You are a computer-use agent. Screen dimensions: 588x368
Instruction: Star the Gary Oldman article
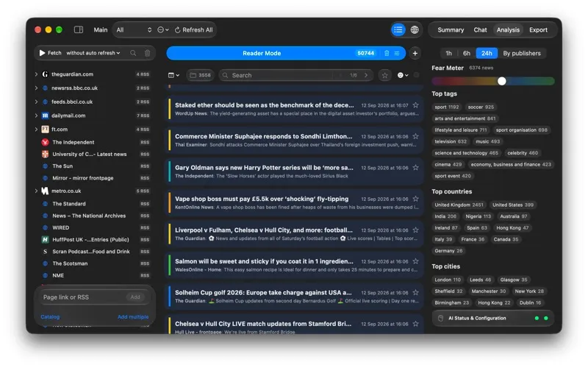pos(415,168)
